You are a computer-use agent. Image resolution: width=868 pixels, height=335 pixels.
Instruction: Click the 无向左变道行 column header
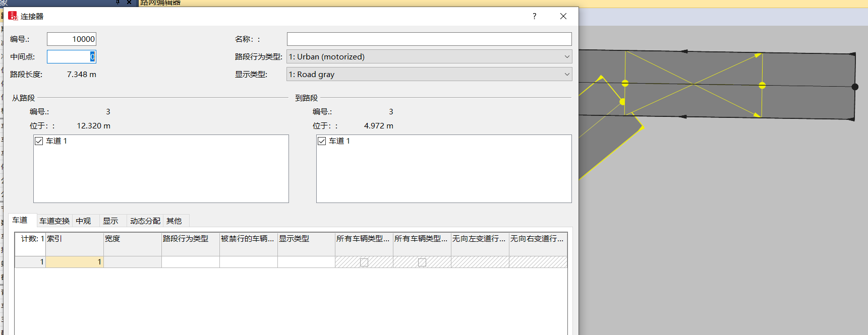click(x=480, y=244)
